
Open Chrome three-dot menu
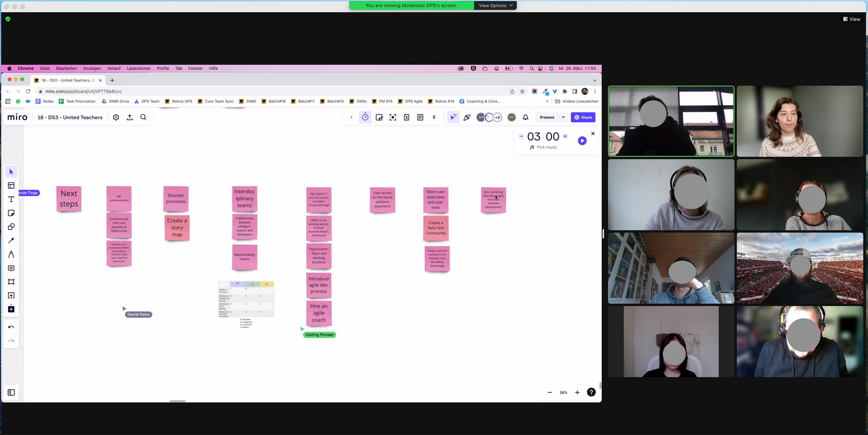click(595, 91)
